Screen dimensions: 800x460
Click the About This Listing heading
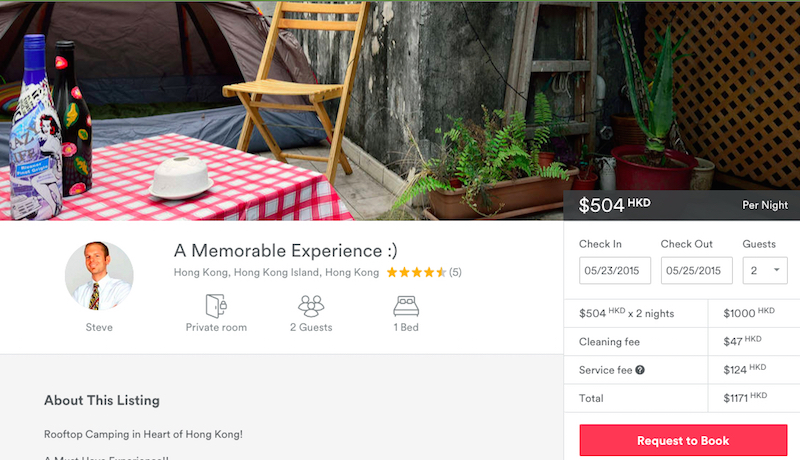[102, 400]
